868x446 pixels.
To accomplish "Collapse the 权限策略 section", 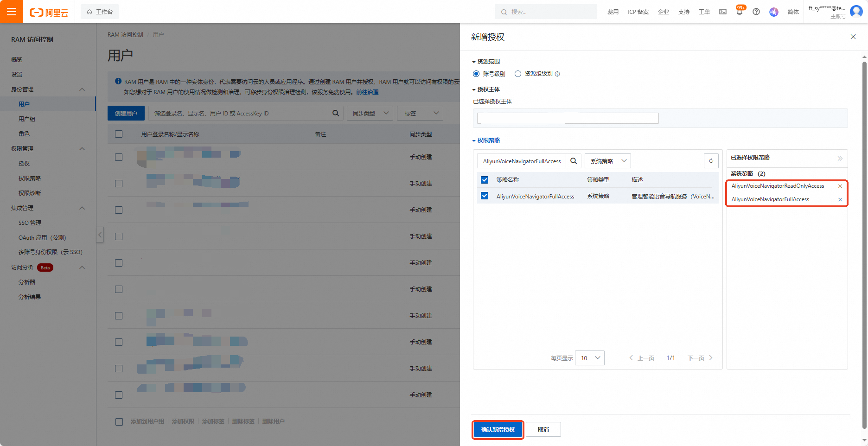I will click(486, 140).
